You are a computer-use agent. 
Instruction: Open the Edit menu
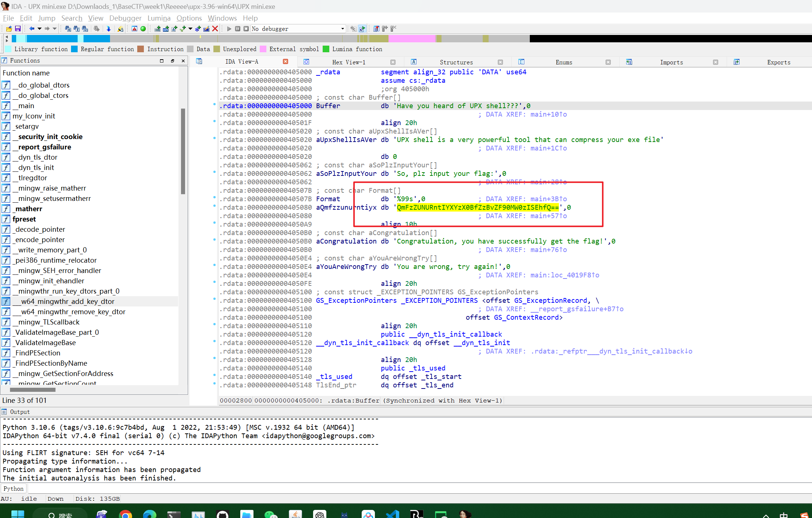[26, 18]
